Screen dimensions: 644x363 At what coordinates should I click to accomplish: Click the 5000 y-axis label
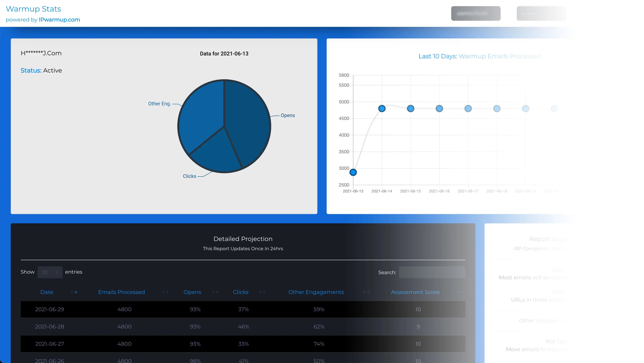coord(344,102)
